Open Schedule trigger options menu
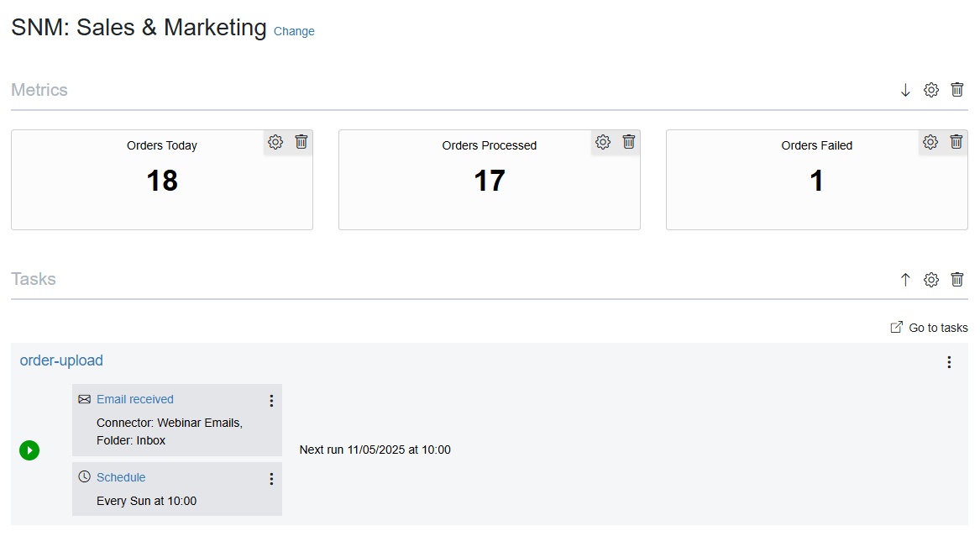 click(x=271, y=479)
